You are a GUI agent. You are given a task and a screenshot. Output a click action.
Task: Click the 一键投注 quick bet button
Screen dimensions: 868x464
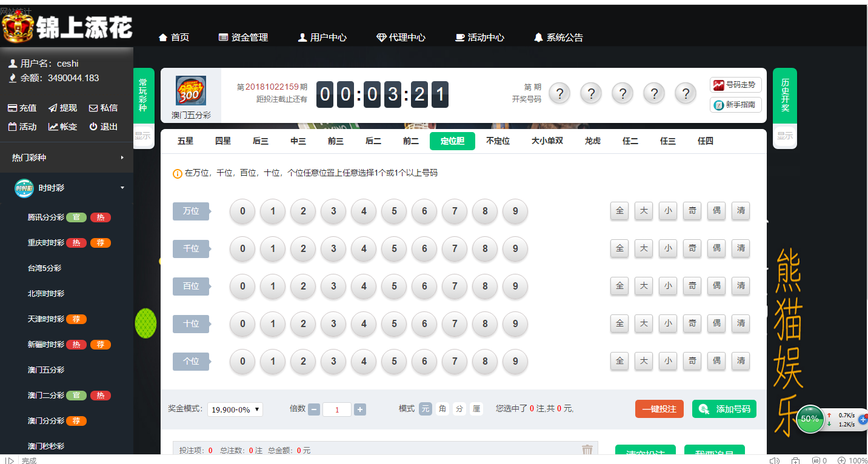659,409
